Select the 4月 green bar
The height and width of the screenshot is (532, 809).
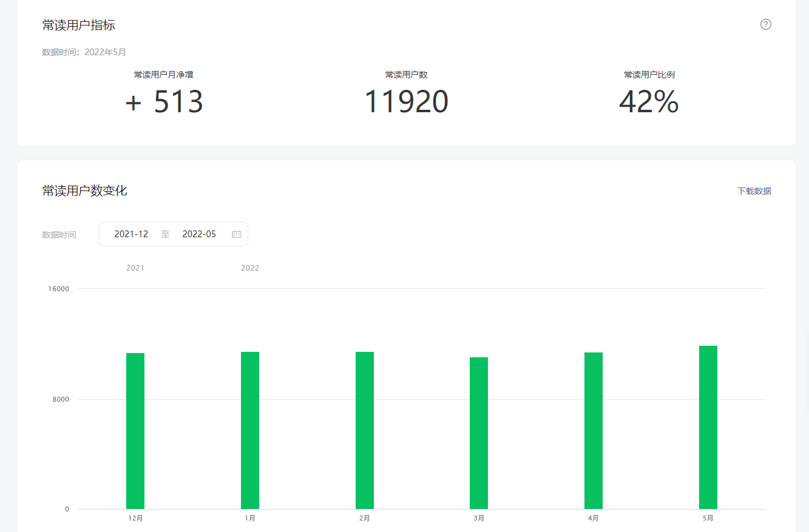(594, 431)
